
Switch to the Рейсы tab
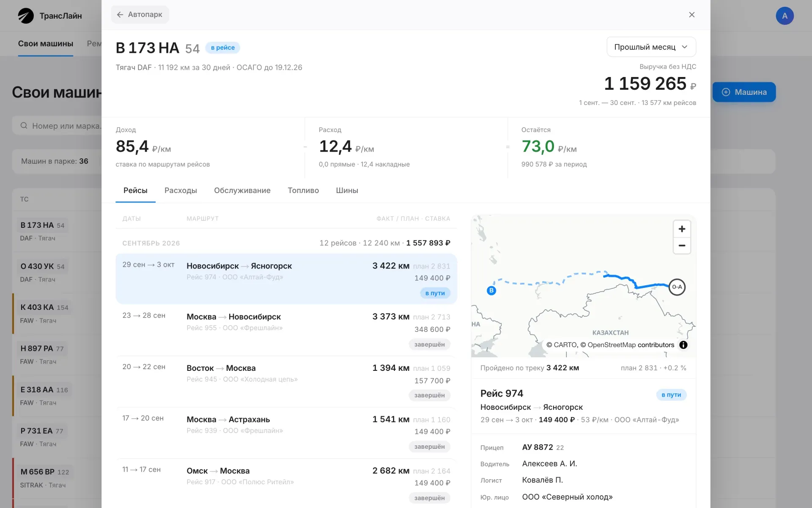[135, 190]
